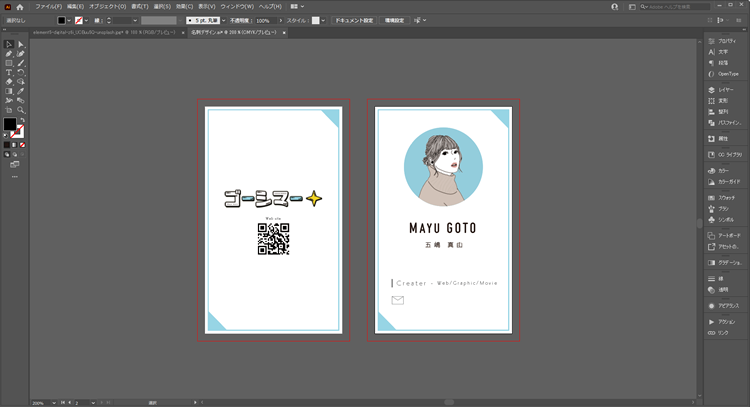Open the パスファインダー (Pathfinder) panel
This screenshot has height=407, width=750.
(x=729, y=123)
